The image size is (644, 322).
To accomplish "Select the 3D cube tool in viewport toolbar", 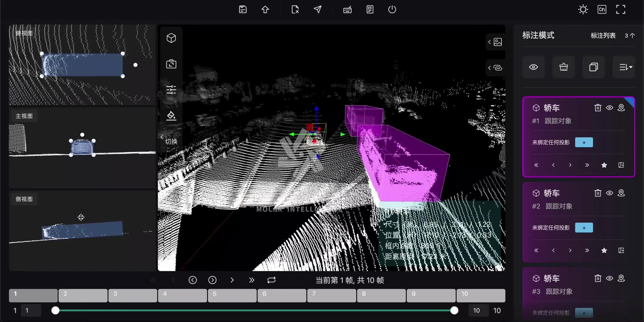I will pyautogui.click(x=171, y=38).
